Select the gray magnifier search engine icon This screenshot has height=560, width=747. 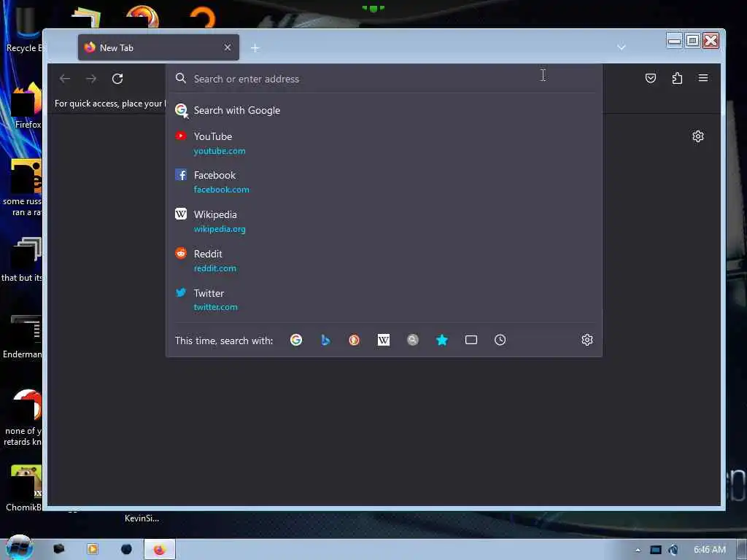tap(413, 340)
